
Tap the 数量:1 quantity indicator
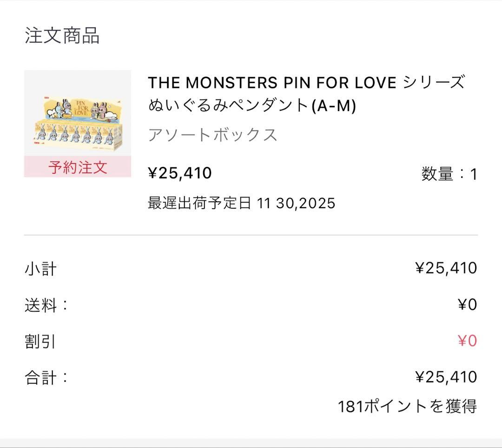449,174
